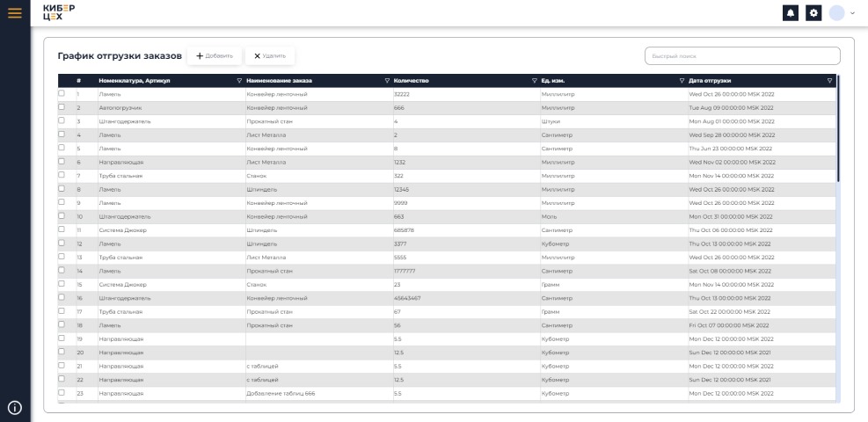Click Грамм unit cell in row 15
This screenshot has width=868, height=422.
pyautogui.click(x=614, y=285)
